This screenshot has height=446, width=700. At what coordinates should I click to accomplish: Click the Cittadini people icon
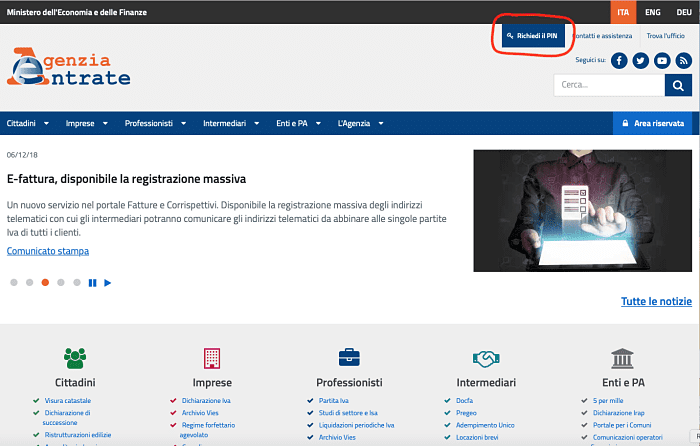point(75,358)
